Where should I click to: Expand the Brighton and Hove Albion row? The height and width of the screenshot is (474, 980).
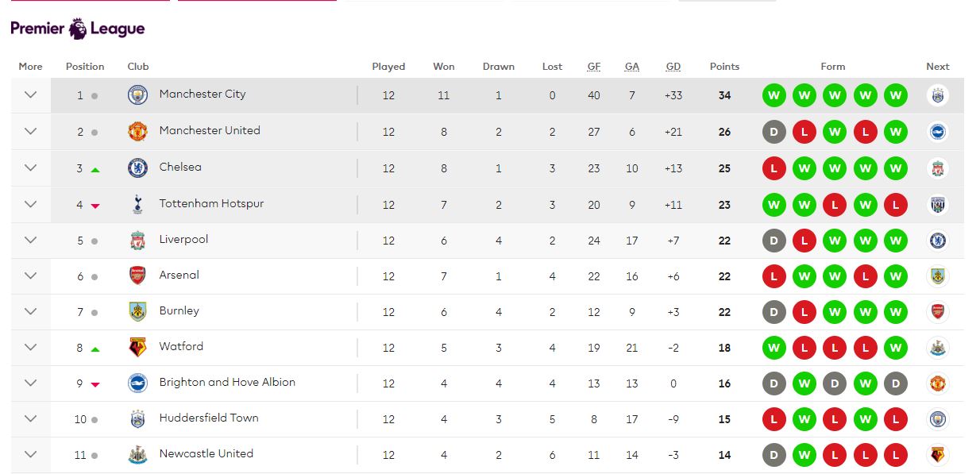30,383
